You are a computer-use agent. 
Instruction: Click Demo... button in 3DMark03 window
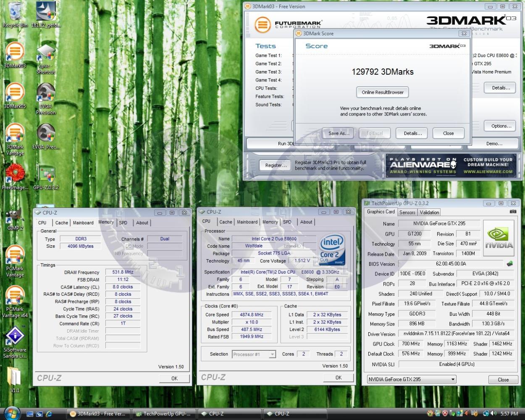[x=494, y=144]
